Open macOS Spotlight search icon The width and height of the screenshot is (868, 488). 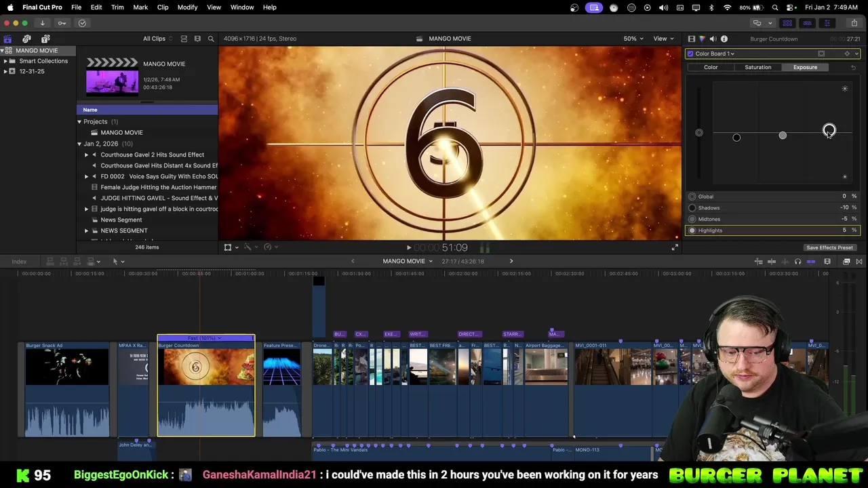pyautogui.click(x=775, y=7)
